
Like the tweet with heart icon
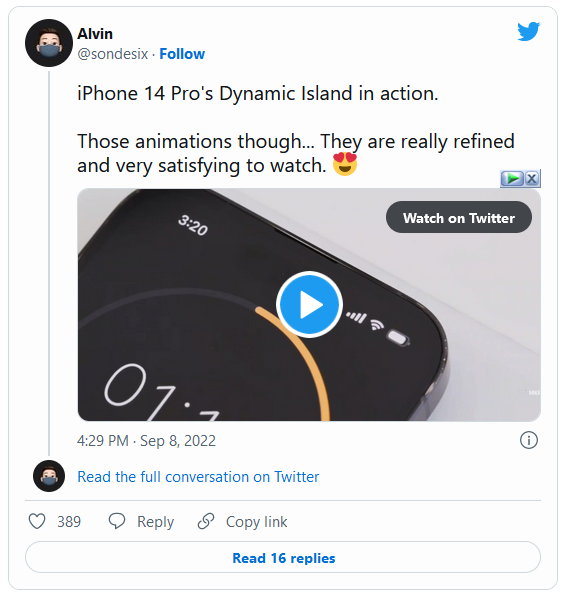(37, 521)
